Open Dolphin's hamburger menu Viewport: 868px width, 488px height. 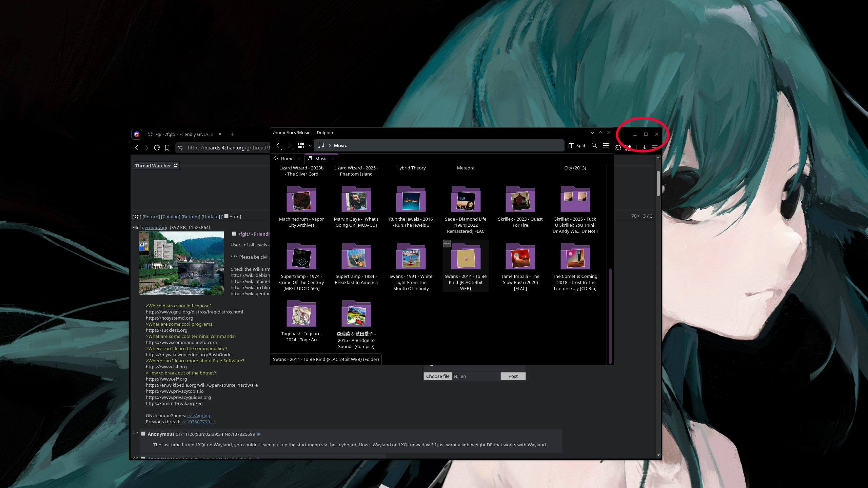click(606, 145)
